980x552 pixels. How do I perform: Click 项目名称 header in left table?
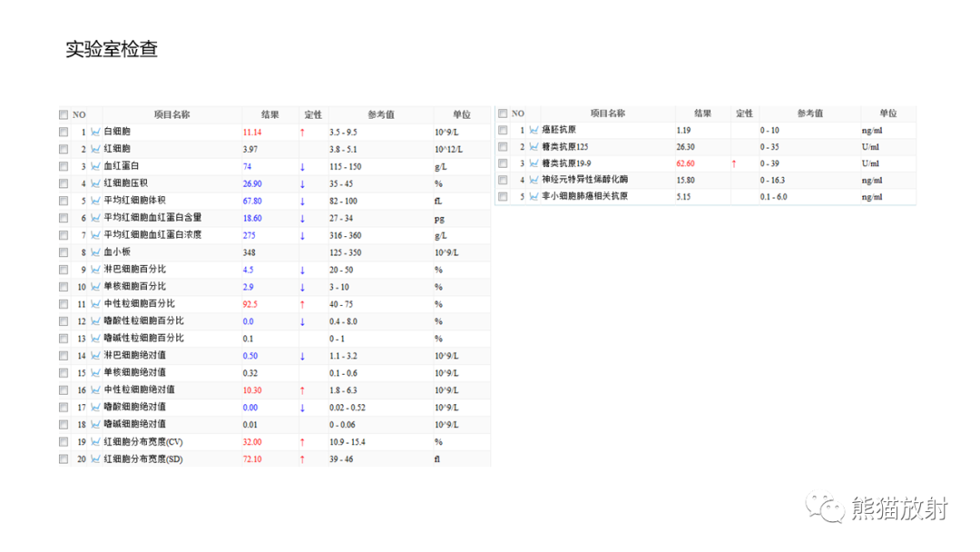pyautogui.click(x=171, y=114)
